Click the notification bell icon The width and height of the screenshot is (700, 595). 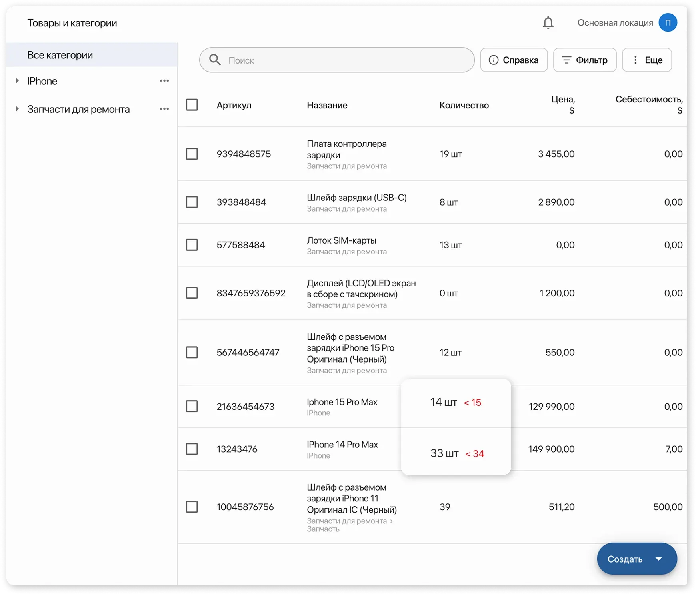coord(548,23)
